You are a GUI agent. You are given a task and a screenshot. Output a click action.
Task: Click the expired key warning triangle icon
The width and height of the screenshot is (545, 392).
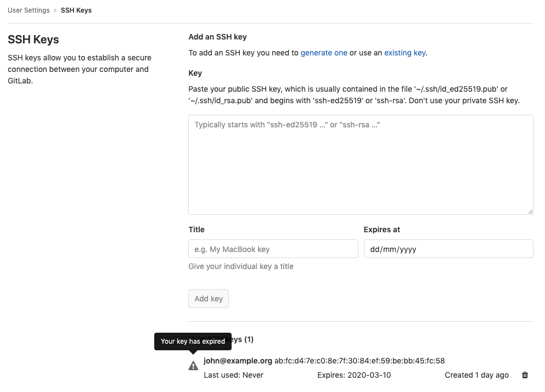[x=193, y=366]
